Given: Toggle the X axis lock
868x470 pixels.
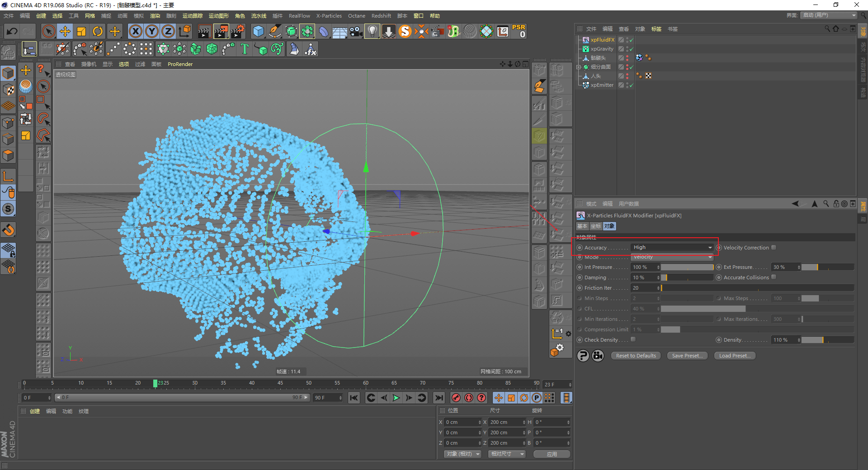Looking at the screenshot, I should [135, 31].
